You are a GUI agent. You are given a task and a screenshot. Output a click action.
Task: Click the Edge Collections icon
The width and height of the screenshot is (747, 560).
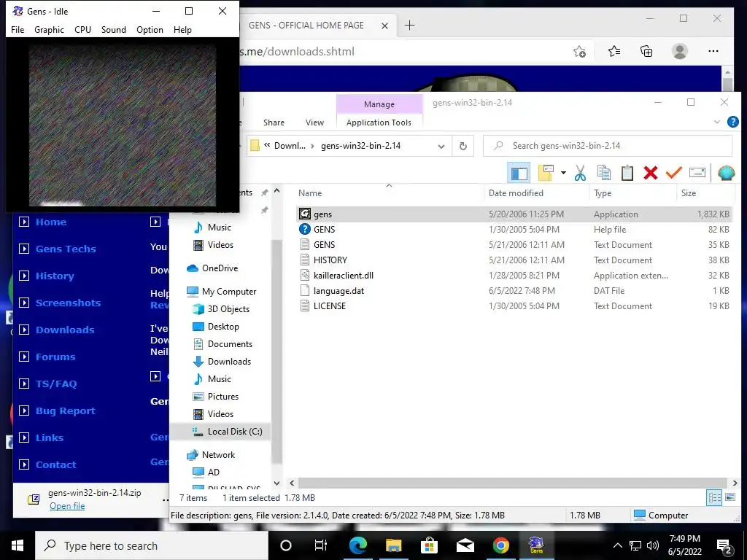[646, 51]
